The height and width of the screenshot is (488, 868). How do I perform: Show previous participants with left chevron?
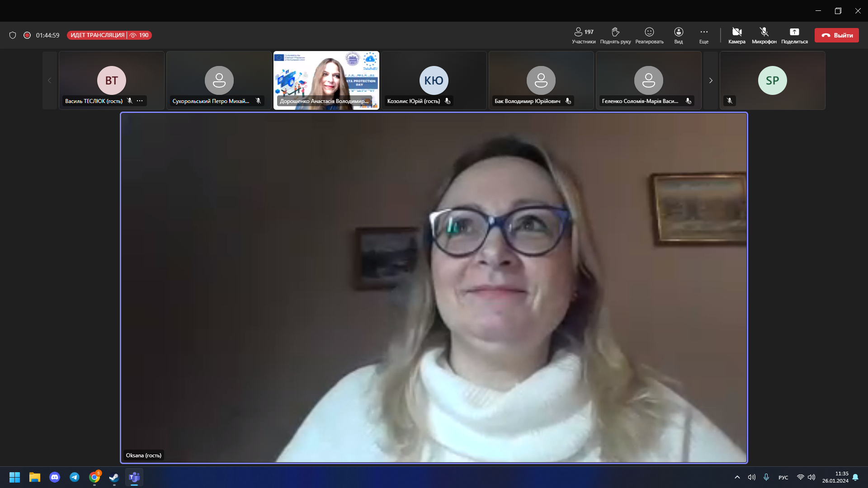coord(50,80)
